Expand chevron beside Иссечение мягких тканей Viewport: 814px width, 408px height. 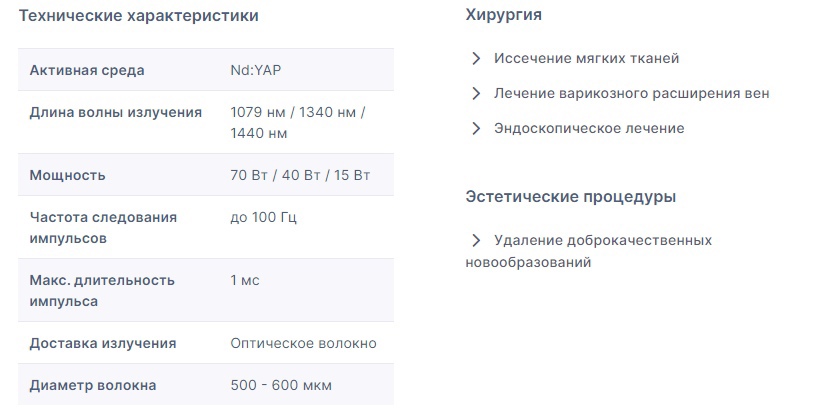coord(476,59)
